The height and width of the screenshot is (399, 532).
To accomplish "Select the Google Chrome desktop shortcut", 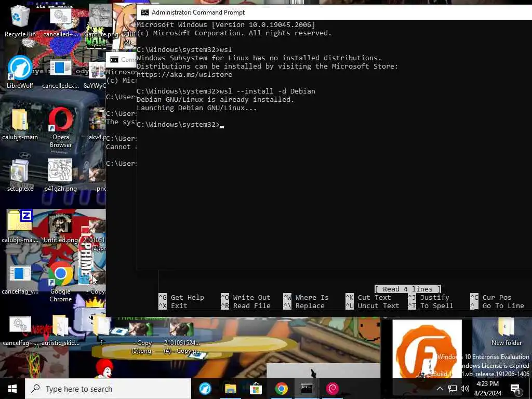I will click(60, 282).
